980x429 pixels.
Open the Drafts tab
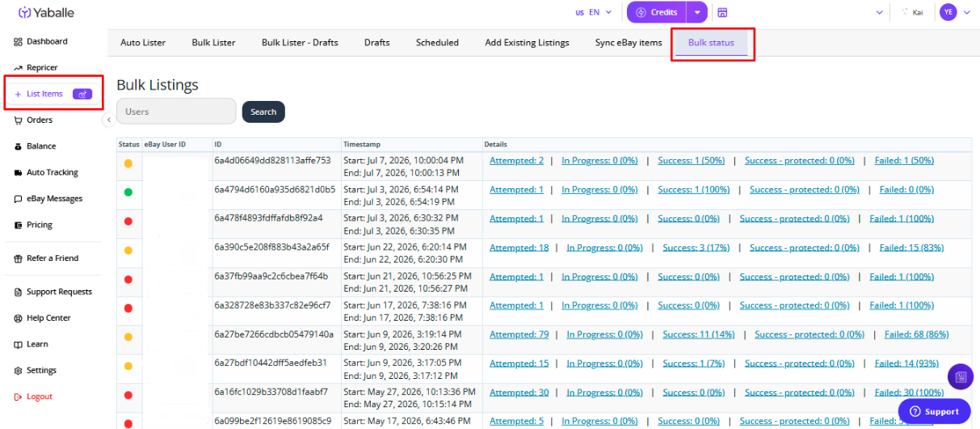click(x=376, y=43)
